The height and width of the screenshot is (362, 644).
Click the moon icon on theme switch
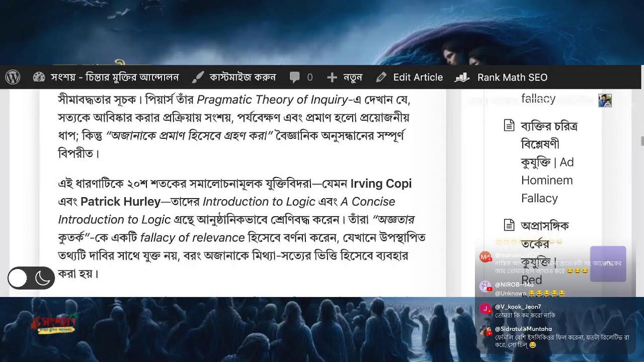coord(43,278)
